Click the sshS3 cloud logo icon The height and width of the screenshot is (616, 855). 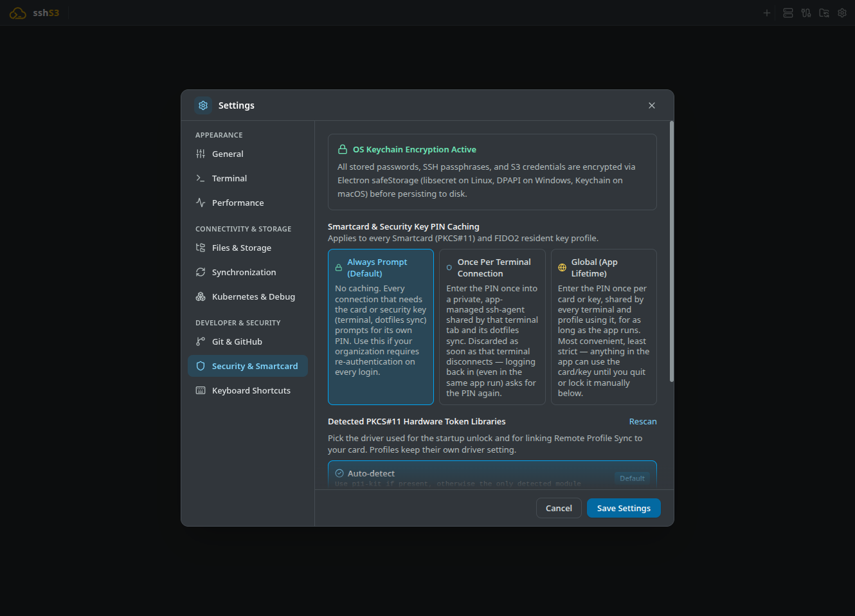pos(17,13)
